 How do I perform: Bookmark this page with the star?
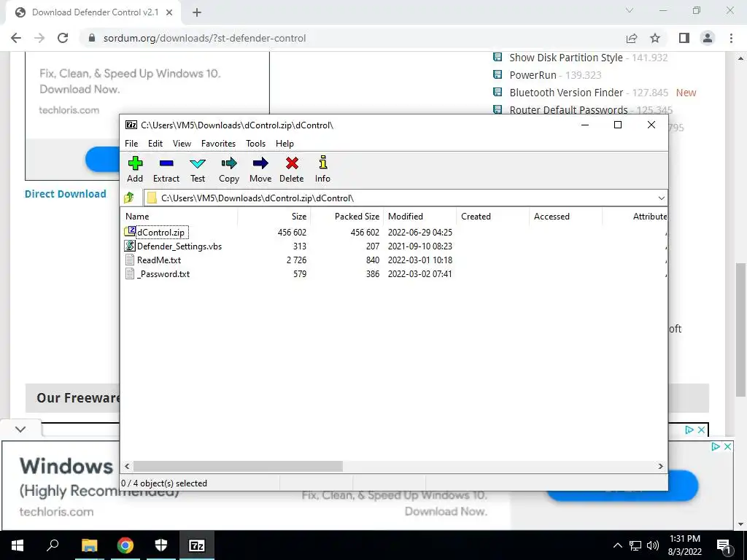[655, 38]
